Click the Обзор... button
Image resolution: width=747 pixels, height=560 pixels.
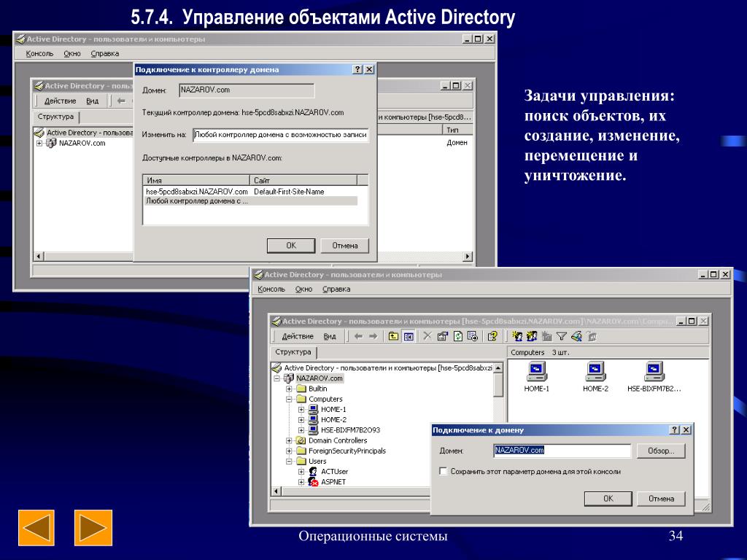(x=661, y=451)
